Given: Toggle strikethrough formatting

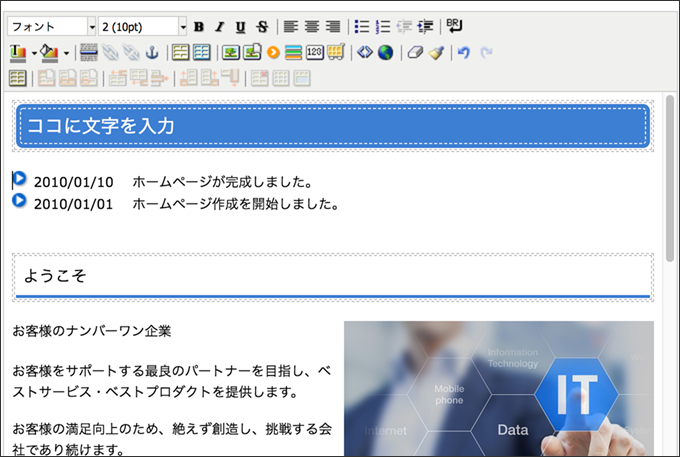Looking at the screenshot, I should point(262,27).
